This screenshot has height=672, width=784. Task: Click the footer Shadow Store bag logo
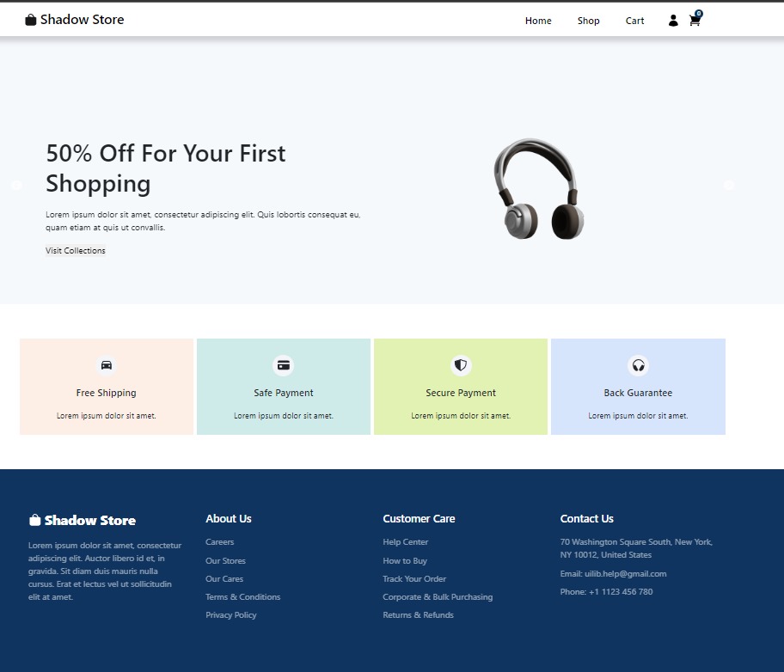[35, 520]
